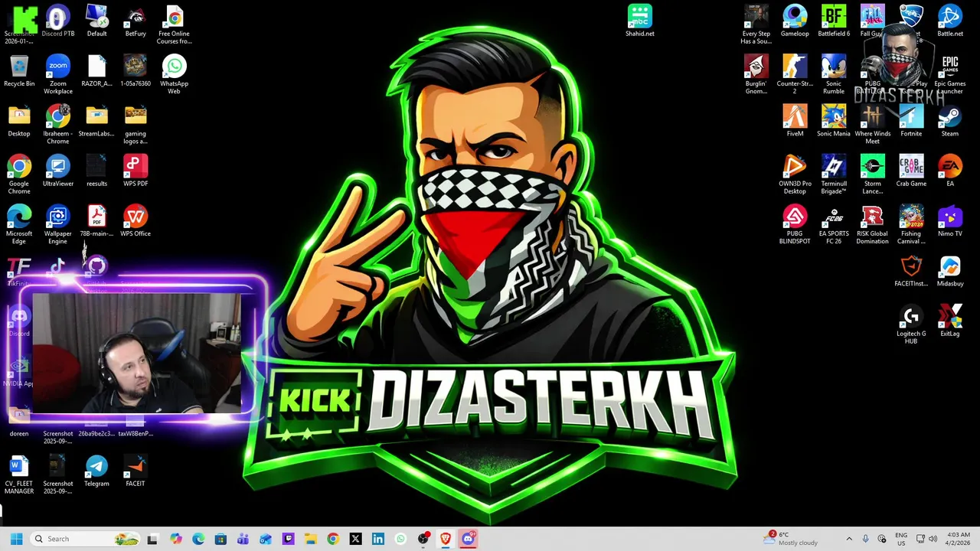Switch to Discord on the taskbar
980x551 pixels.
[468, 539]
